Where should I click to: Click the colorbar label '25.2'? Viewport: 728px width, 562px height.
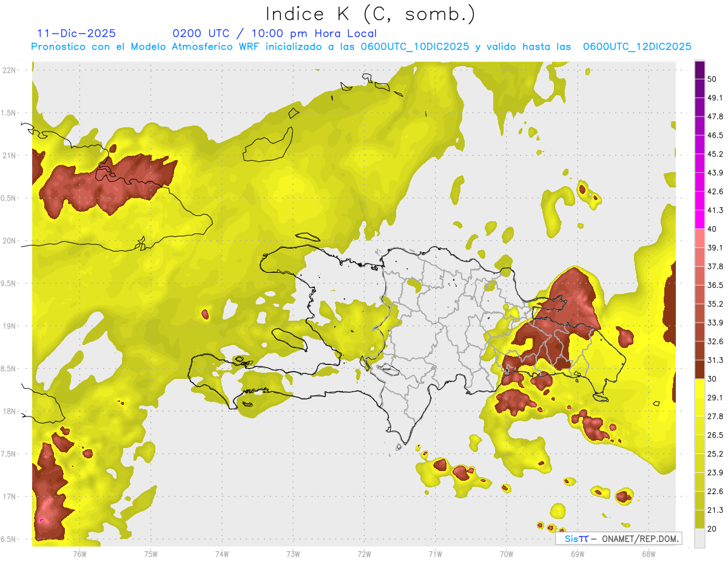715,454
